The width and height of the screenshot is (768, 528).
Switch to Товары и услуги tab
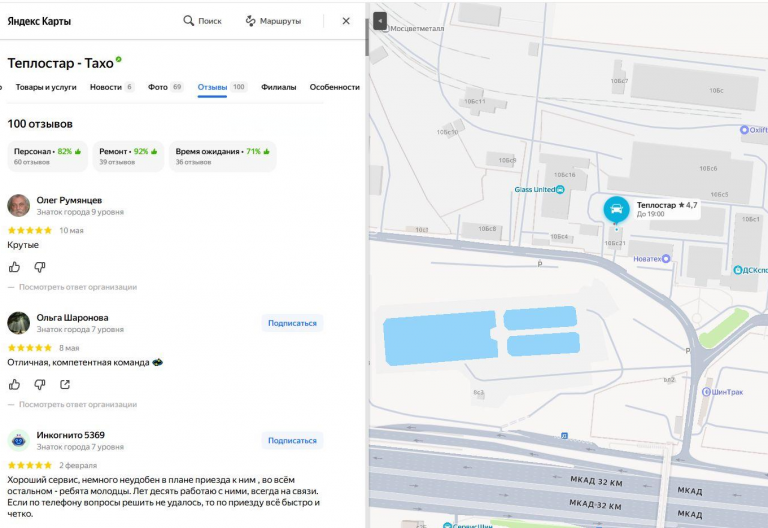tap(46, 87)
